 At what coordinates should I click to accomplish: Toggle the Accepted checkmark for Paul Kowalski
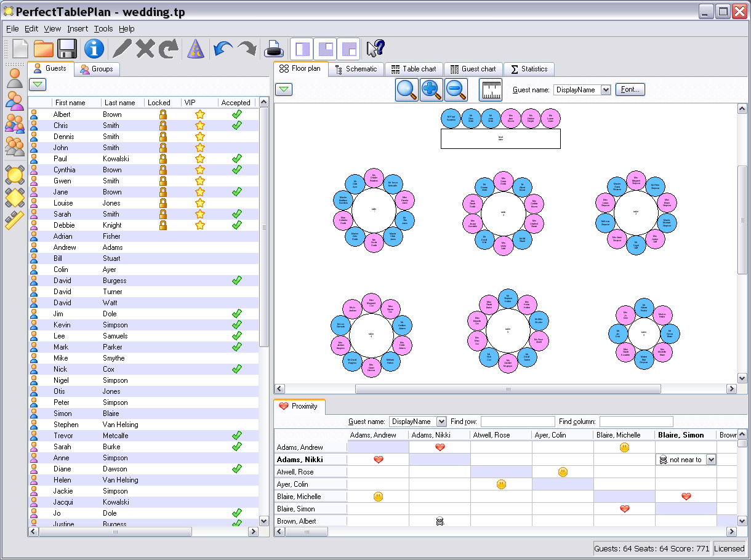coord(236,159)
